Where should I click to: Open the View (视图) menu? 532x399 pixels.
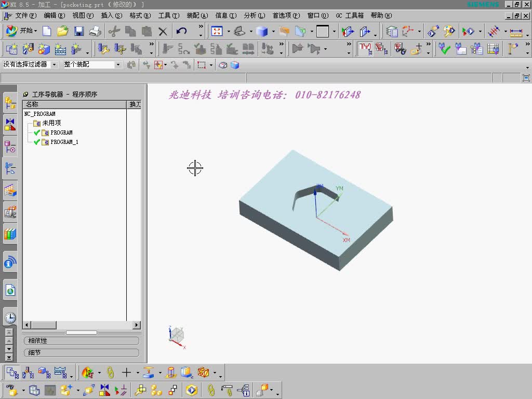pos(83,16)
